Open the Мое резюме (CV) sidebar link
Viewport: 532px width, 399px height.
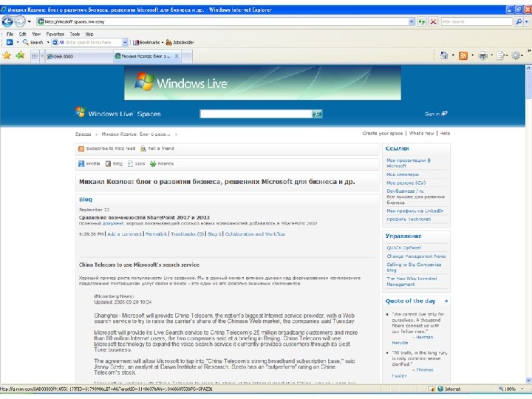[x=406, y=183]
